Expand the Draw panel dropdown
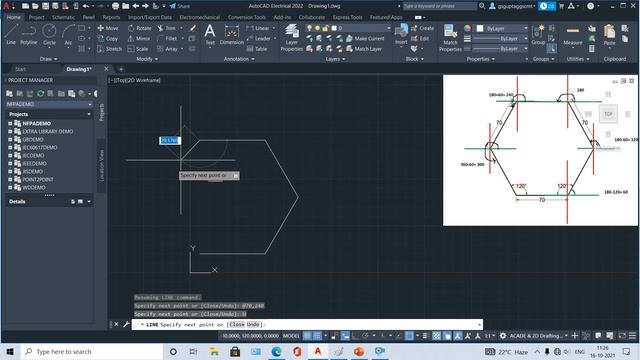 (x=48, y=59)
